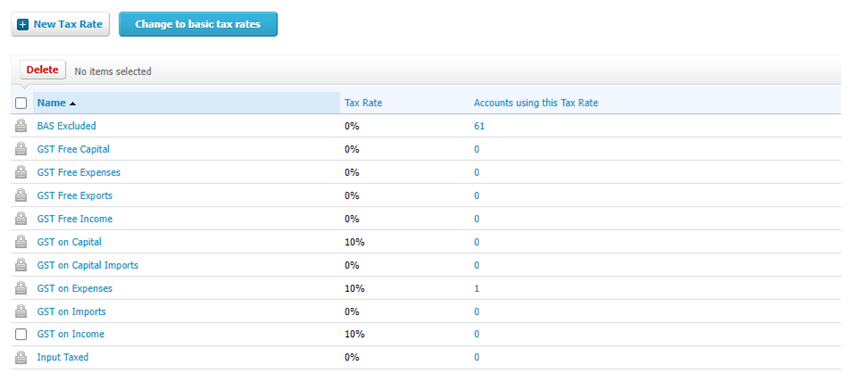Click Change to basic tax rates button

coord(198,24)
